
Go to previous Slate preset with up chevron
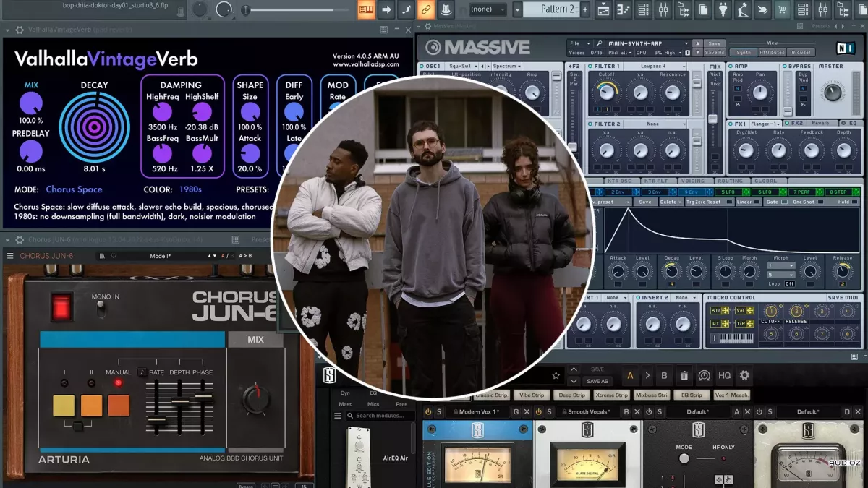(574, 370)
